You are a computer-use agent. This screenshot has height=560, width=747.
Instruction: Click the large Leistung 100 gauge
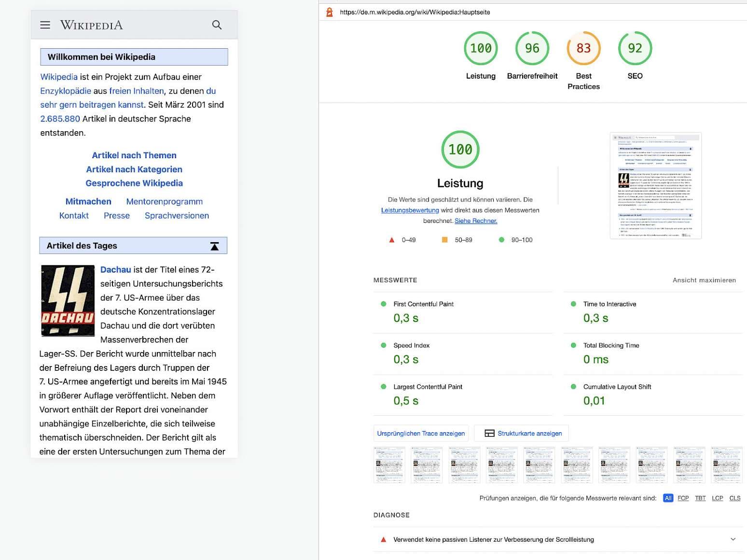click(460, 150)
